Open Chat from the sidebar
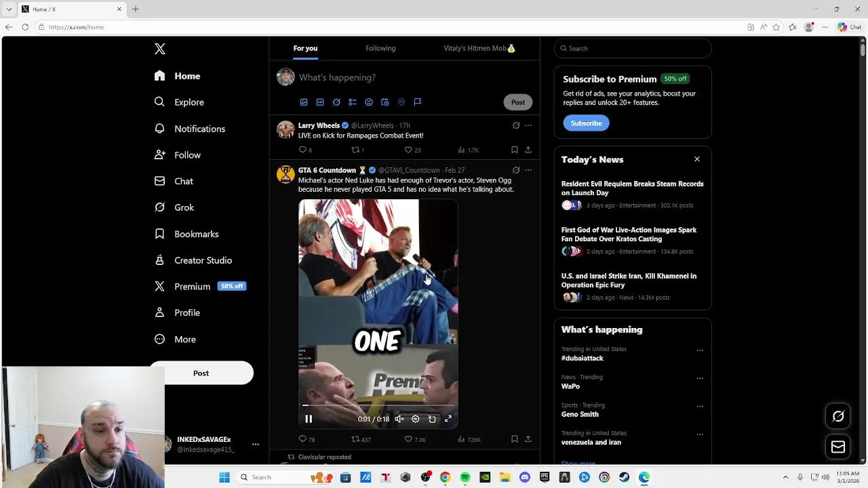Screen dimensions: 868x488 click(x=174, y=181)
